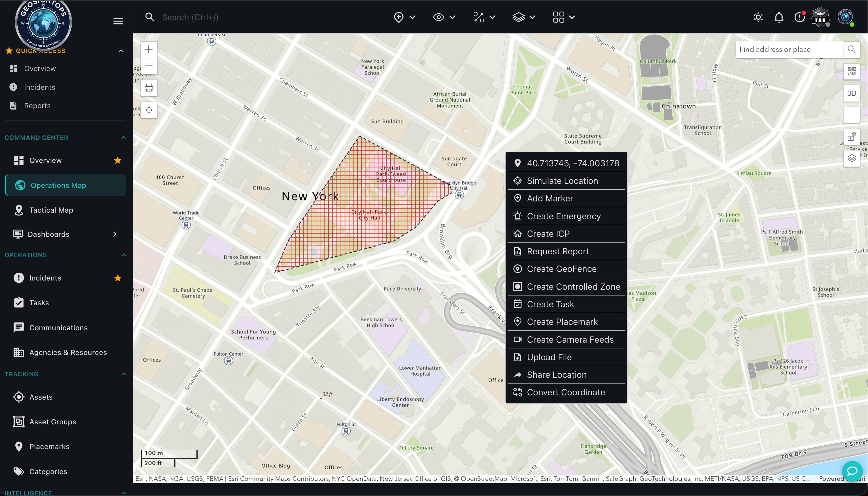Collapse the Operations section
The image size is (868, 496).
click(124, 255)
